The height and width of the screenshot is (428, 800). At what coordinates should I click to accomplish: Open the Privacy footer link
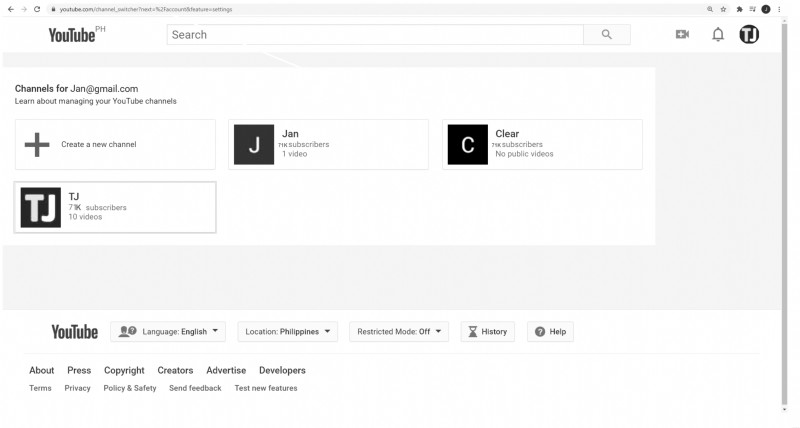click(78, 388)
